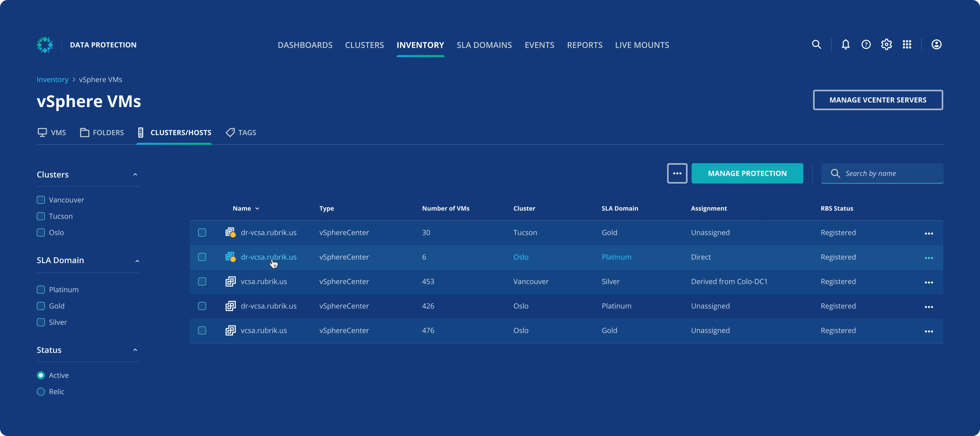Click the Silver SLA cell in Vancouver row
Screen dimensions: 980x436
click(x=610, y=281)
